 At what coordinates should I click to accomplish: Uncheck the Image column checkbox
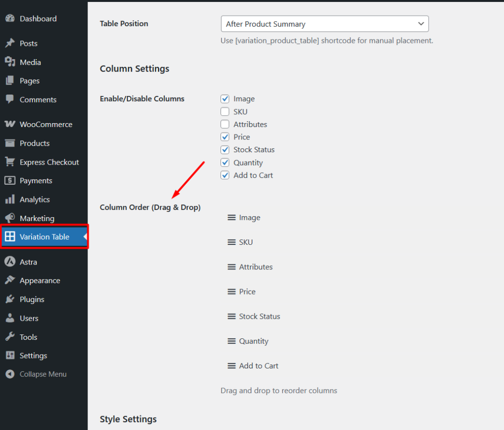pyautogui.click(x=225, y=99)
